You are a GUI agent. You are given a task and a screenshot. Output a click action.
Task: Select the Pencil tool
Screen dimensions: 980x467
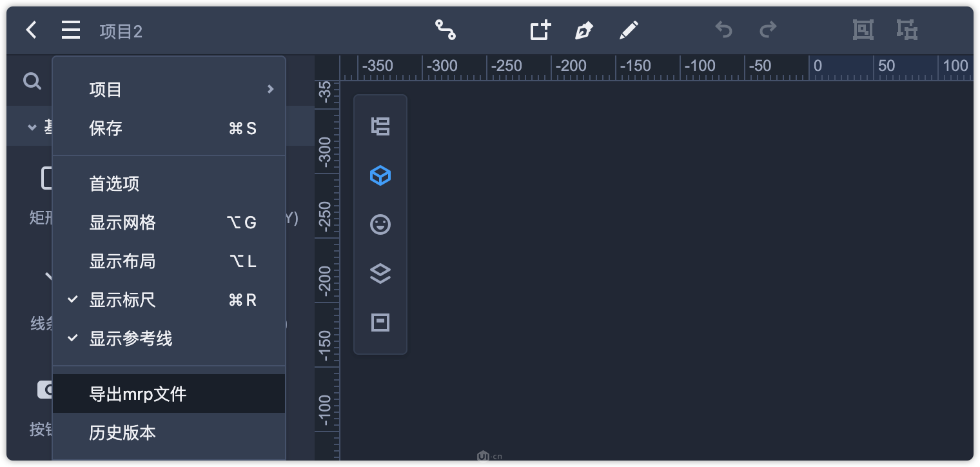pyautogui.click(x=629, y=30)
